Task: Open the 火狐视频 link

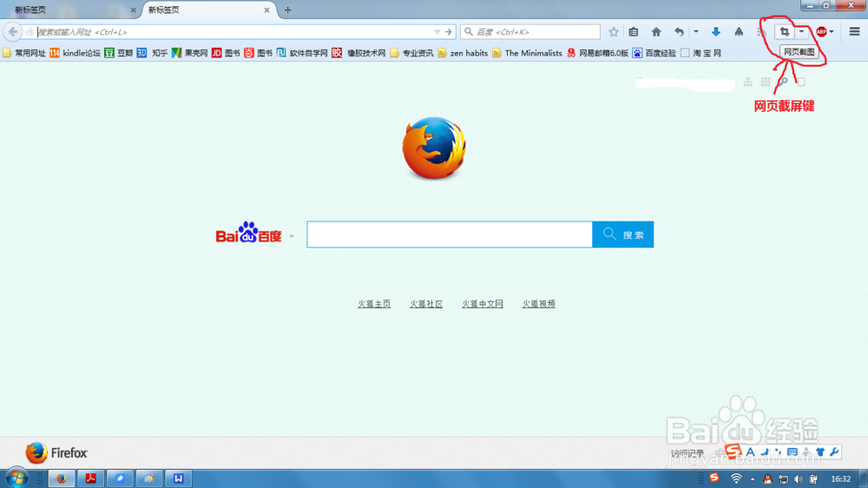Action: point(539,304)
